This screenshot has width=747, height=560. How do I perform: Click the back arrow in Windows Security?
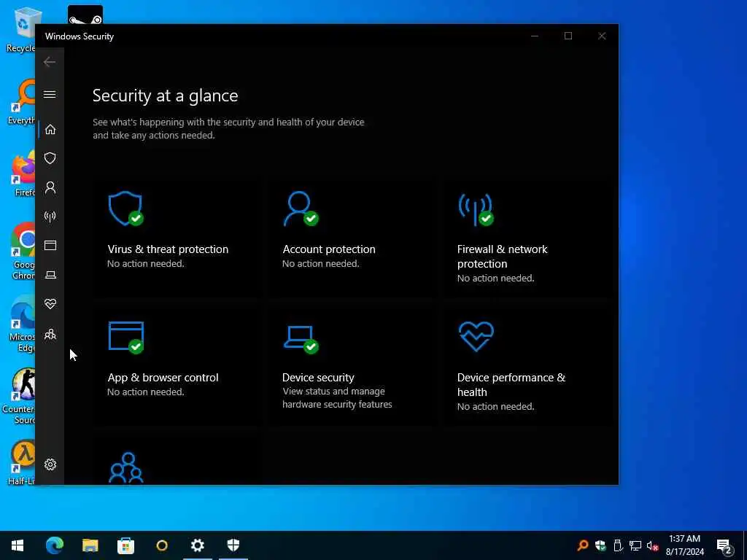[x=50, y=62]
